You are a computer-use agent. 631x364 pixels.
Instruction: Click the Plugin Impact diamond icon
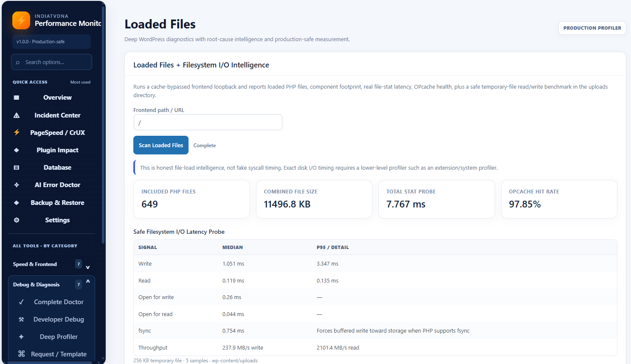click(17, 150)
